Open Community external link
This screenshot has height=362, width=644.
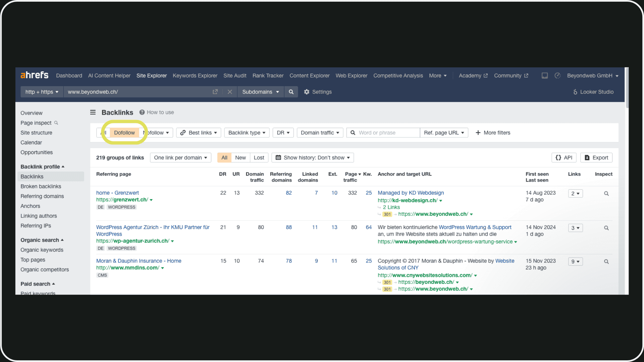tap(511, 76)
